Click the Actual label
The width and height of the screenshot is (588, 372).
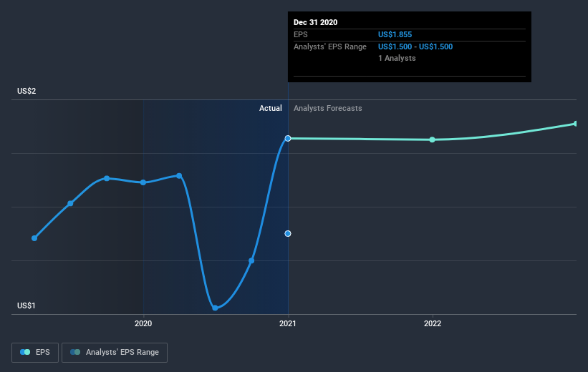coord(271,108)
